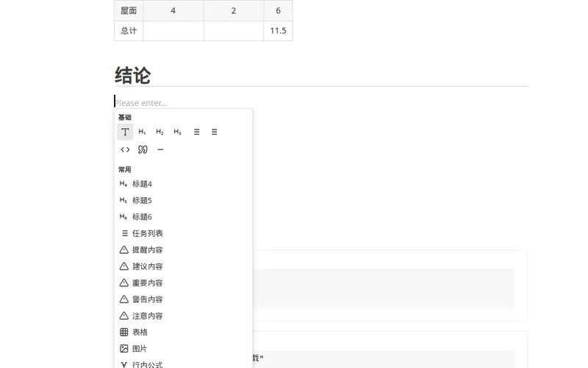Viewport: 588px width, 368px height.
Task: Insert 提醒内容 callout block
Action: [x=183, y=250]
